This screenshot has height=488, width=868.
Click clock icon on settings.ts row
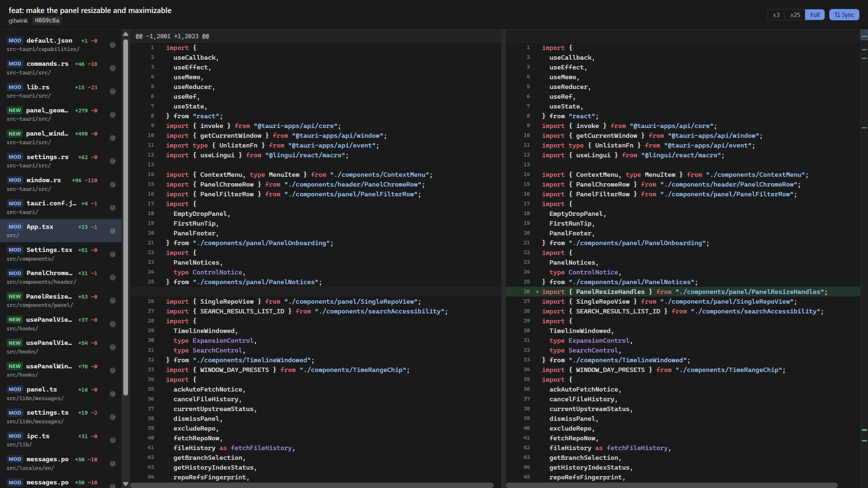(x=113, y=417)
